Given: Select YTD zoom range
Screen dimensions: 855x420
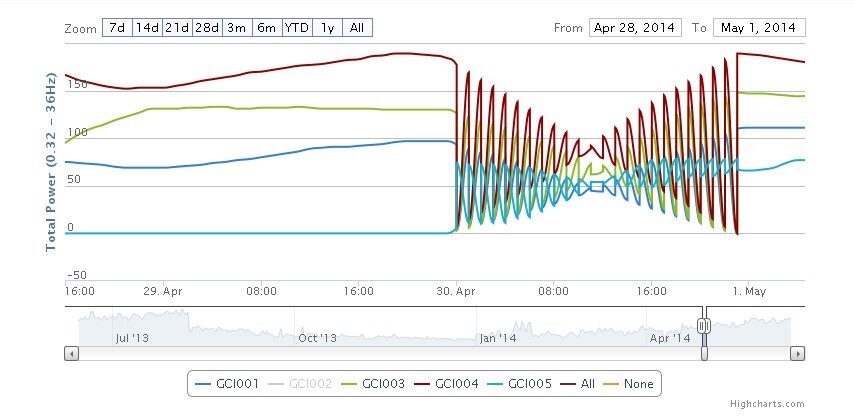Looking at the screenshot, I should 297,28.
